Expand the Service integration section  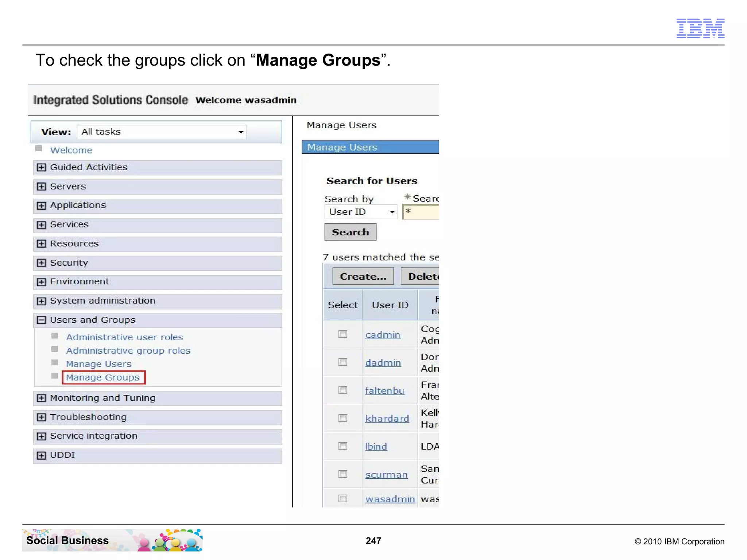(42, 436)
